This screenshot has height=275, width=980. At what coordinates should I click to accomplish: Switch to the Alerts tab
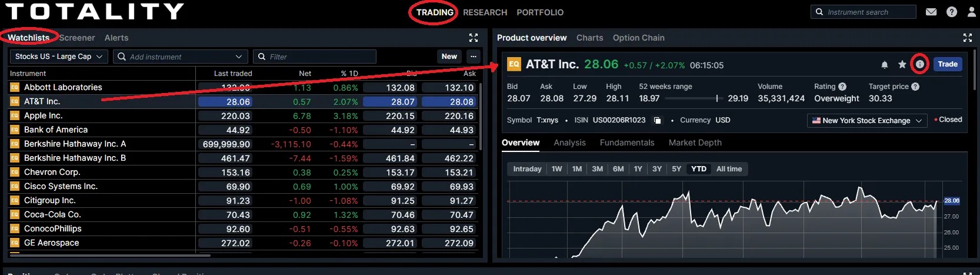[x=116, y=38]
